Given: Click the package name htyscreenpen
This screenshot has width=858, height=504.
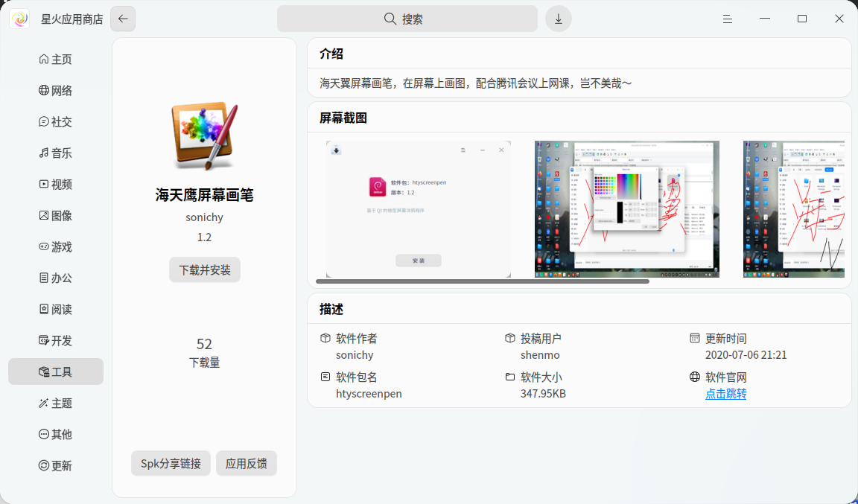Looking at the screenshot, I should pos(369,394).
